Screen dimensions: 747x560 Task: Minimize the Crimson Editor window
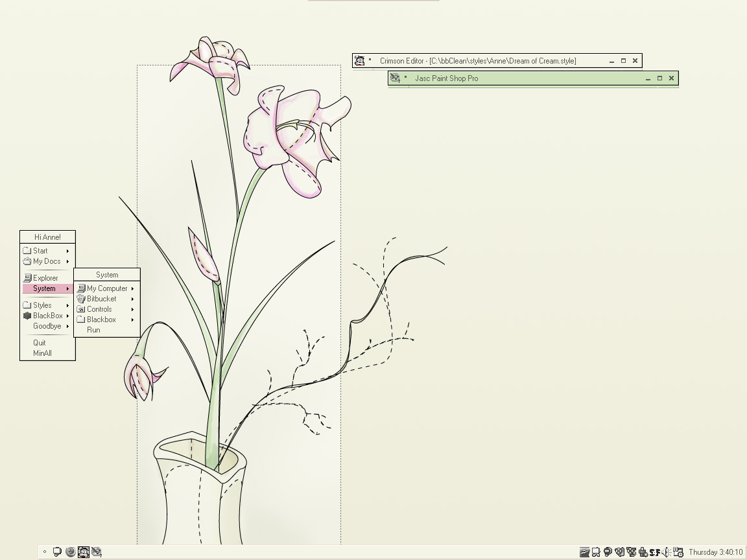point(611,61)
